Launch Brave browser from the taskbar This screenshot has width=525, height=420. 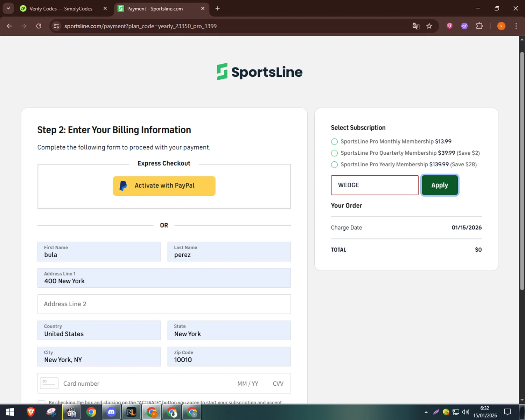pos(31,412)
